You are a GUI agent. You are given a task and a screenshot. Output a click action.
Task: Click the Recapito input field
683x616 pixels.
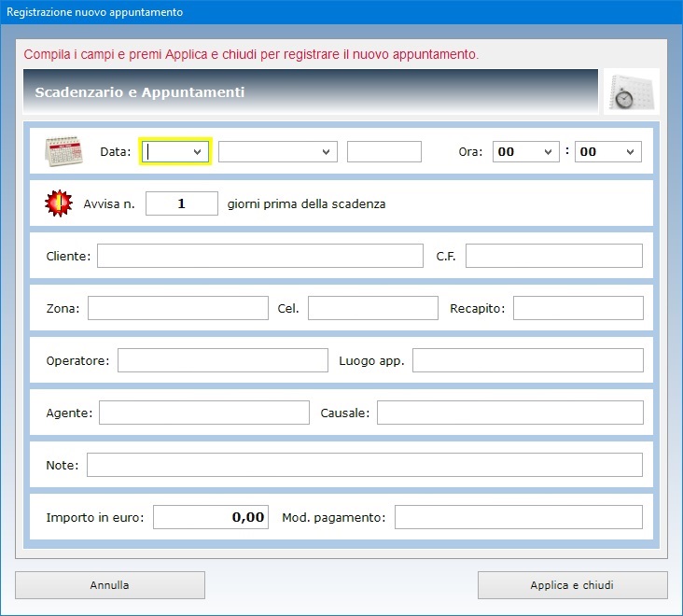click(x=578, y=308)
